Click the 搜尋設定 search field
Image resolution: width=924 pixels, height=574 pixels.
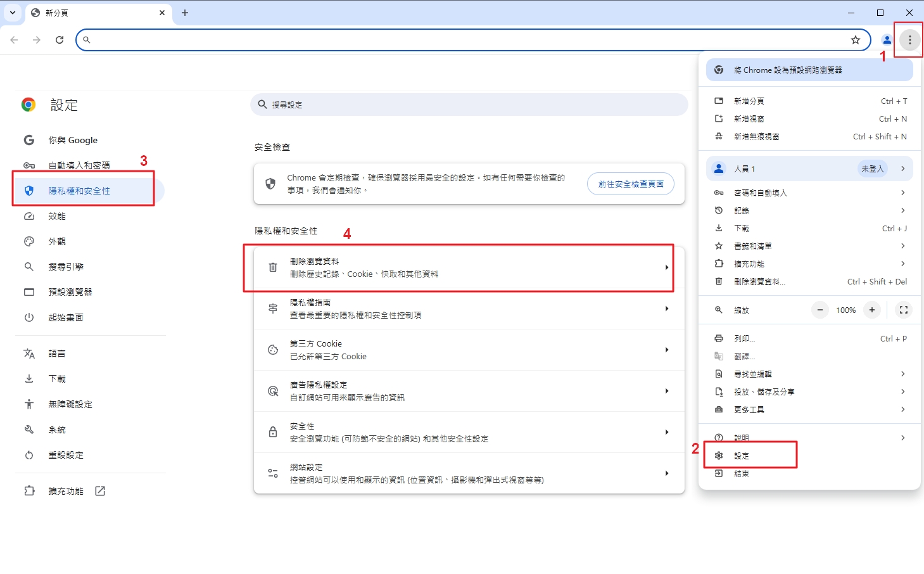(469, 105)
